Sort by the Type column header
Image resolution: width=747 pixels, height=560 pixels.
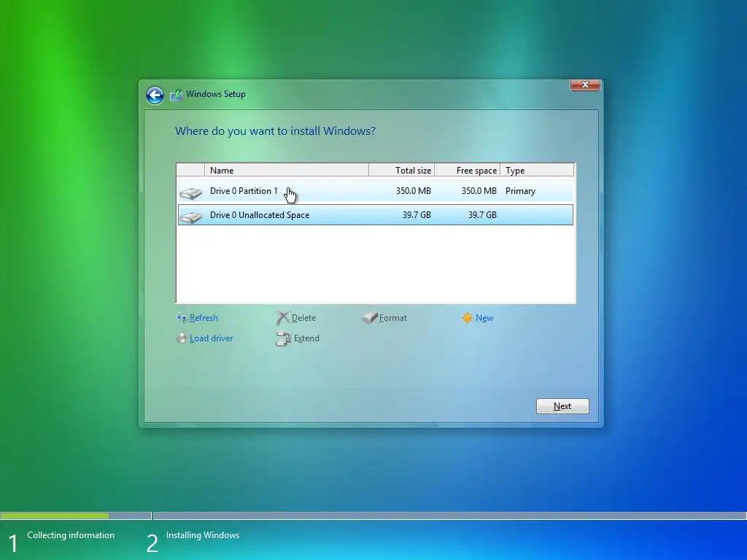537,170
